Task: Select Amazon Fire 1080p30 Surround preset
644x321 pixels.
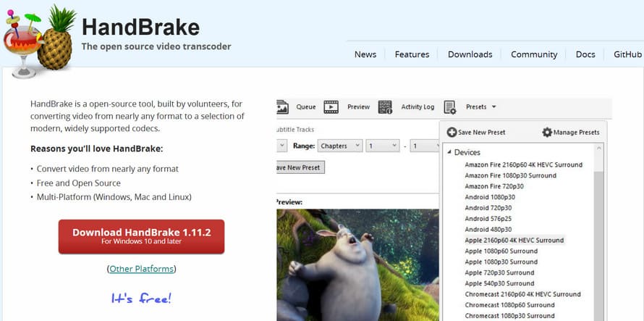Action: coord(511,175)
